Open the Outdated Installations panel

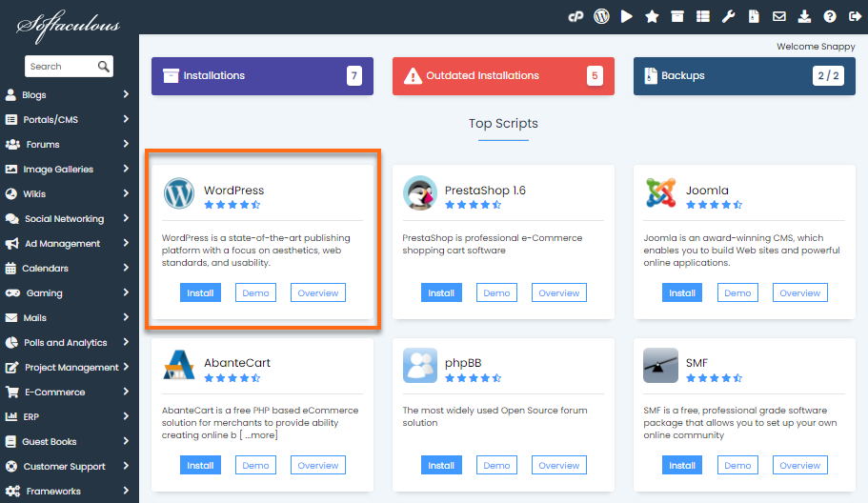coord(503,76)
